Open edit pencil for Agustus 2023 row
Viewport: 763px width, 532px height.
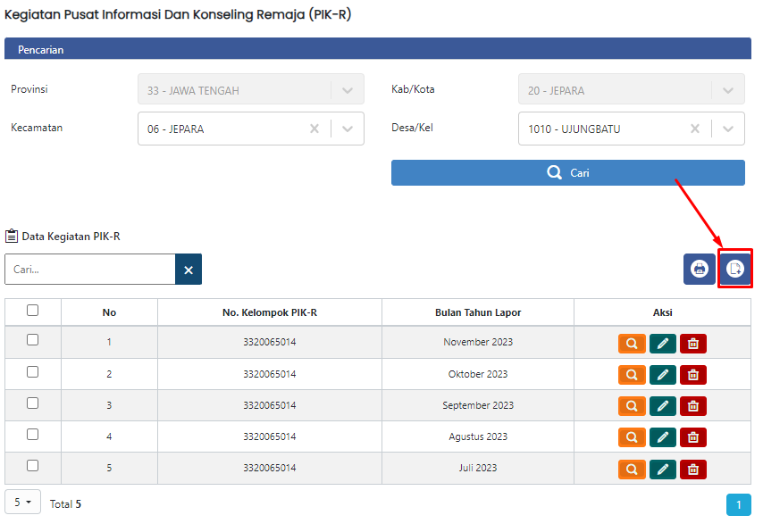coord(663,437)
